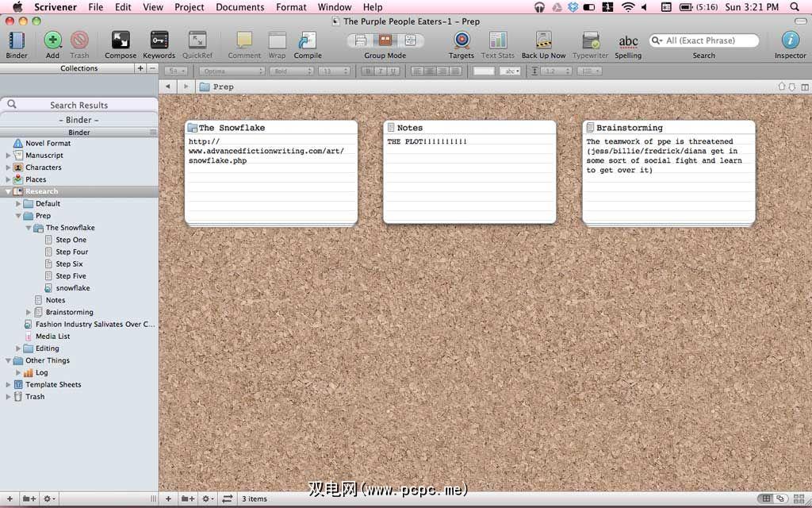Select the Search Results collection tab
The image size is (812, 508).
click(79, 105)
